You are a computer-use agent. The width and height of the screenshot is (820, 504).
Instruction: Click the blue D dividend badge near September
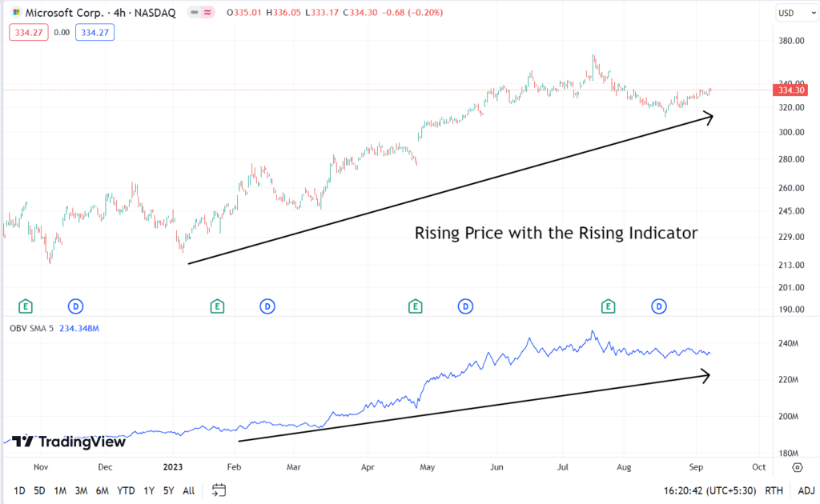pos(658,306)
